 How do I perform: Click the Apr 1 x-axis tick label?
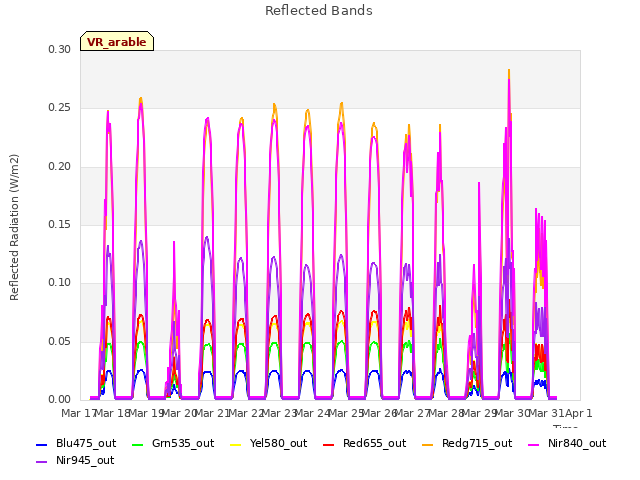(x=579, y=414)
